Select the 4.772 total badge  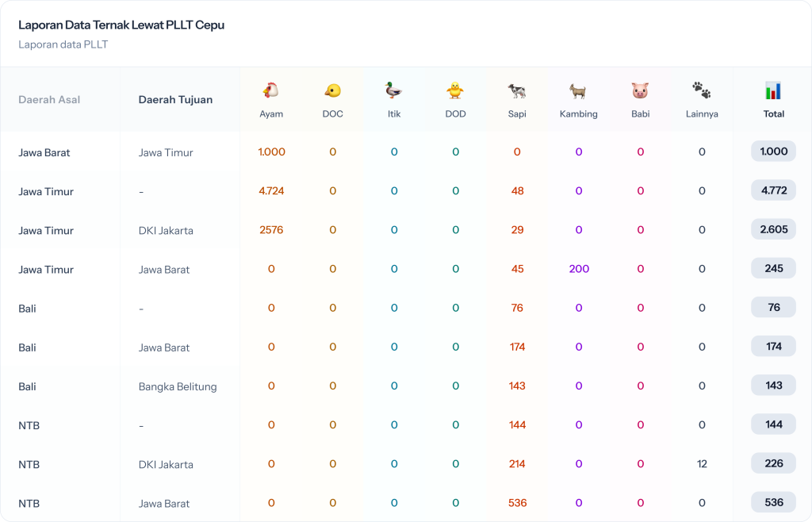point(773,190)
